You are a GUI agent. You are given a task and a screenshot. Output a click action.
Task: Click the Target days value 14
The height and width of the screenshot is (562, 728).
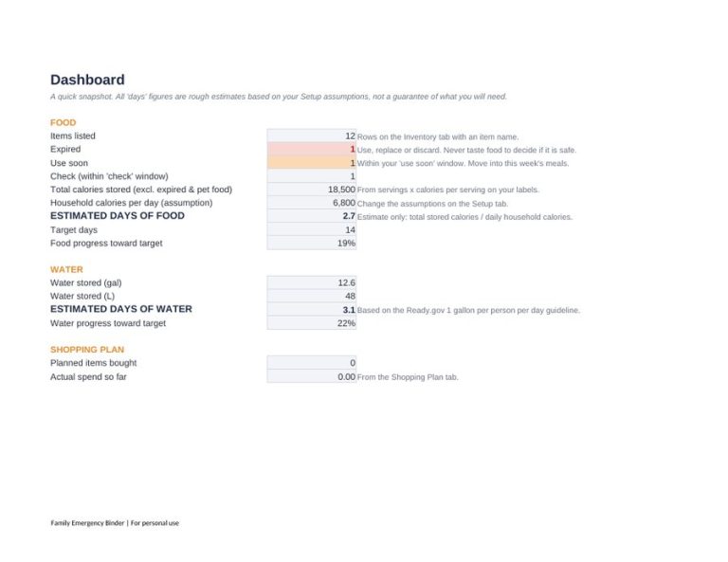pos(312,229)
